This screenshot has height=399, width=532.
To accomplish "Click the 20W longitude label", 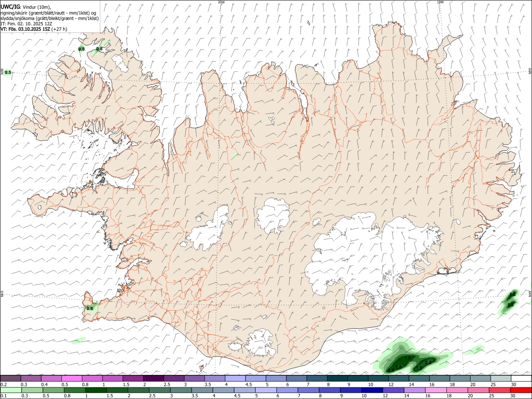I will [x=221, y=2].
